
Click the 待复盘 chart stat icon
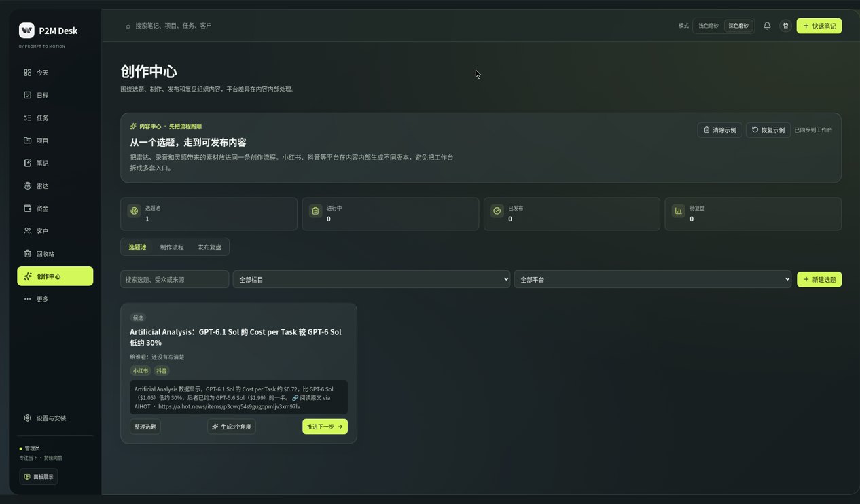pos(678,211)
